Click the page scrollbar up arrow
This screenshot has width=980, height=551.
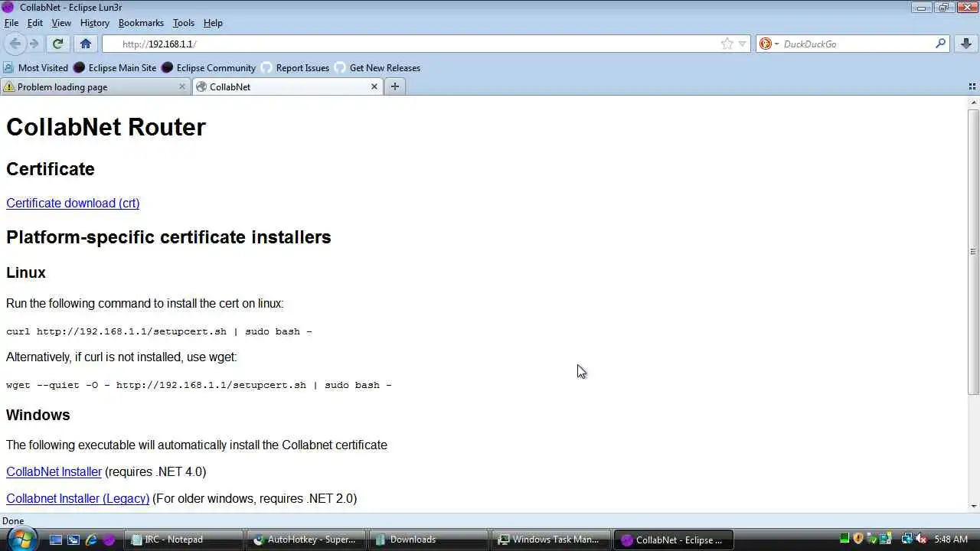(x=973, y=103)
